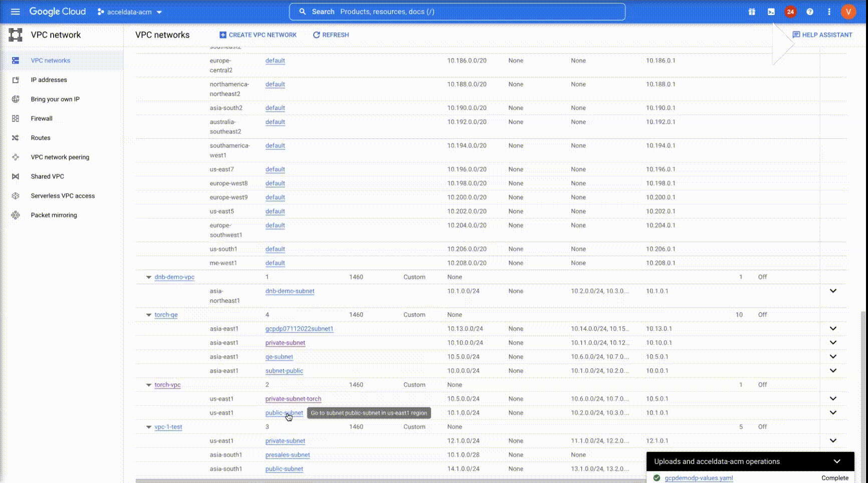This screenshot has height=483, width=868.
Task: Open the user account avatar V
Action: (848, 12)
